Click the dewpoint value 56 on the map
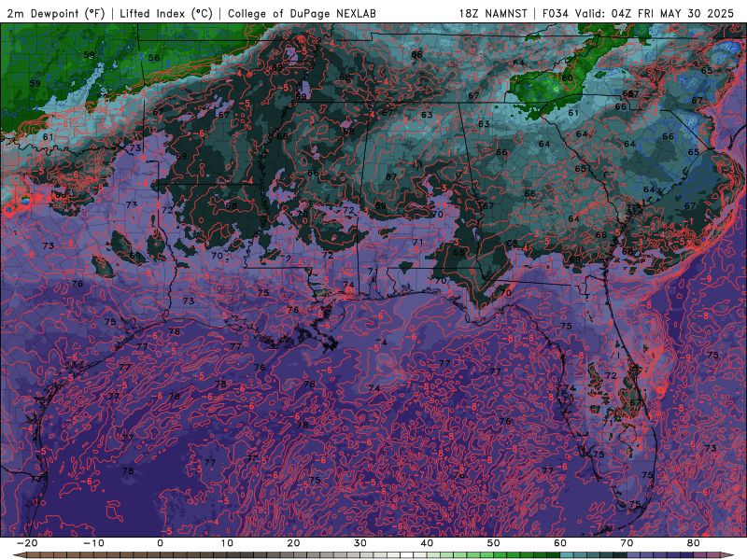The image size is (747, 560). [154, 58]
